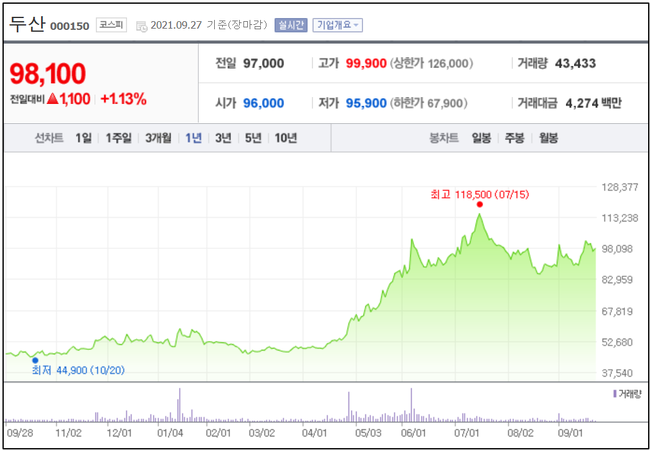Viewport: 650px width, 450px height.
Task: Select the 1일 line chart tab
Action: click(x=83, y=138)
